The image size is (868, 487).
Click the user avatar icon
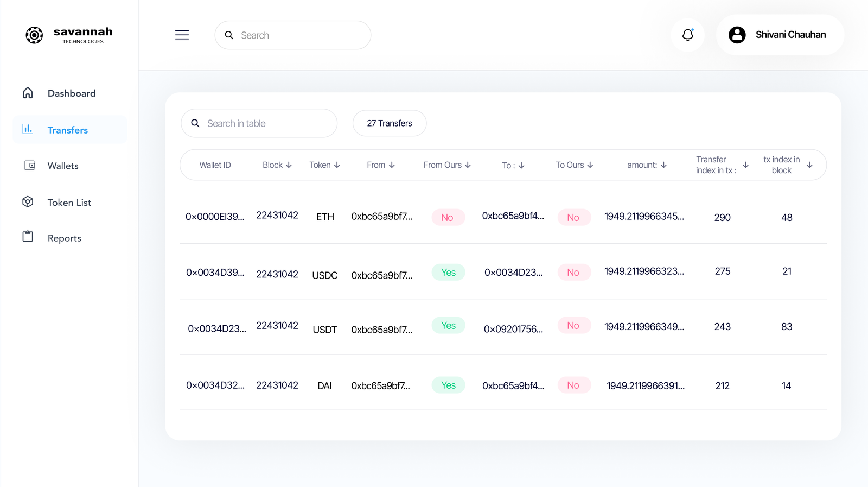(737, 35)
